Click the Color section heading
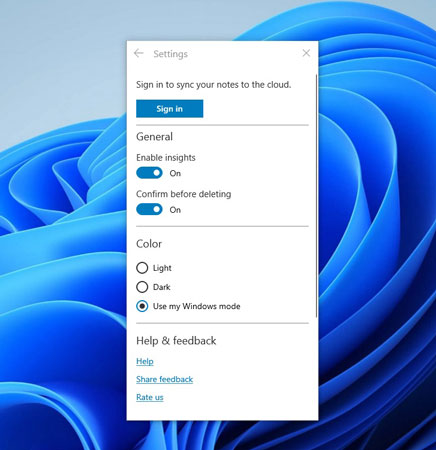Viewport: 436px width, 450px height. click(x=149, y=244)
